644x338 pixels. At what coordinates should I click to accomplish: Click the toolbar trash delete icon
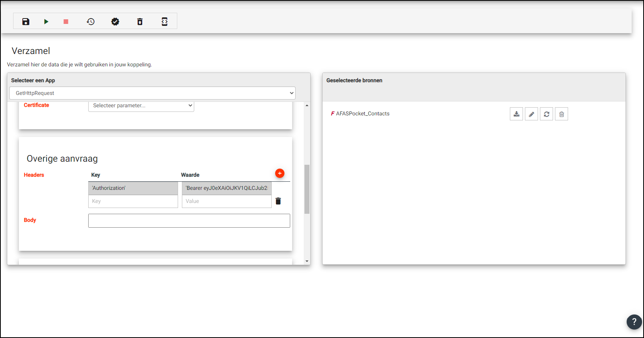(x=140, y=22)
